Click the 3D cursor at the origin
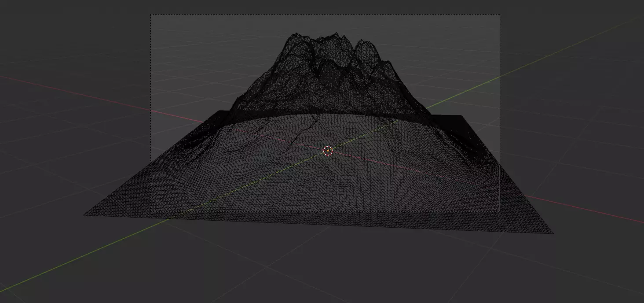This screenshot has height=303, width=644. pyautogui.click(x=328, y=151)
